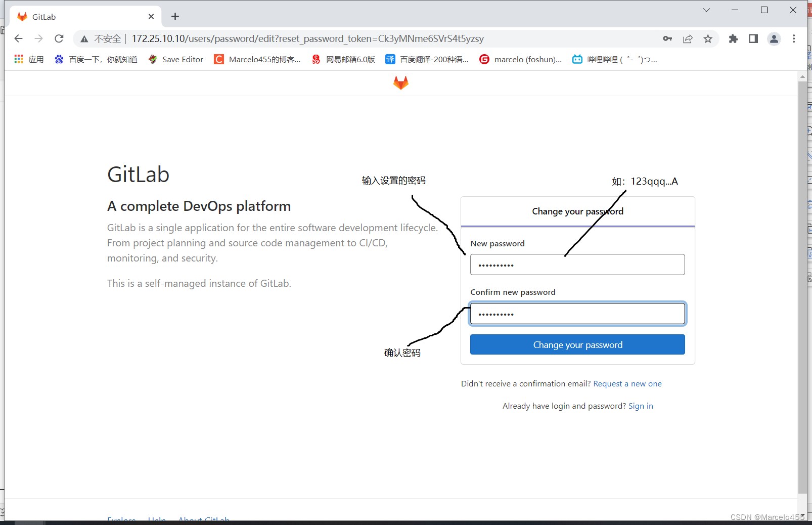Select the GitLab browser tab
This screenshot has width=812, height=525.
85,17
